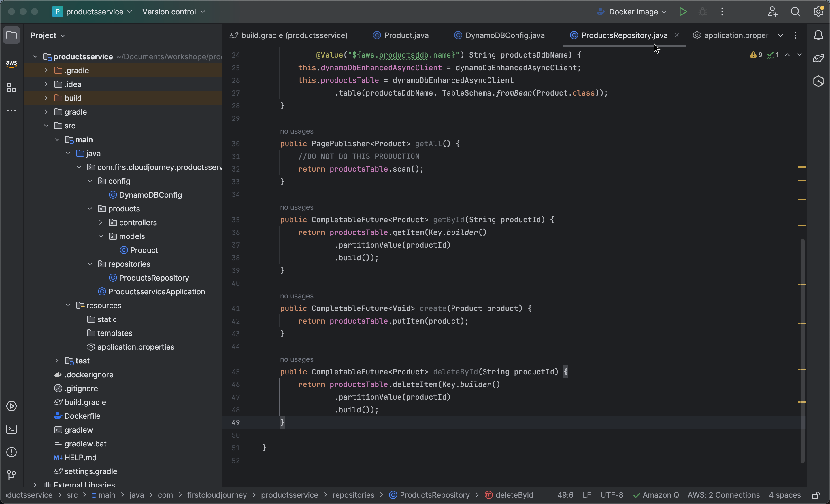Screen dimensions: 830x504
Task: Close the ProductsRepository.java tab
Action: click(676, 35)
